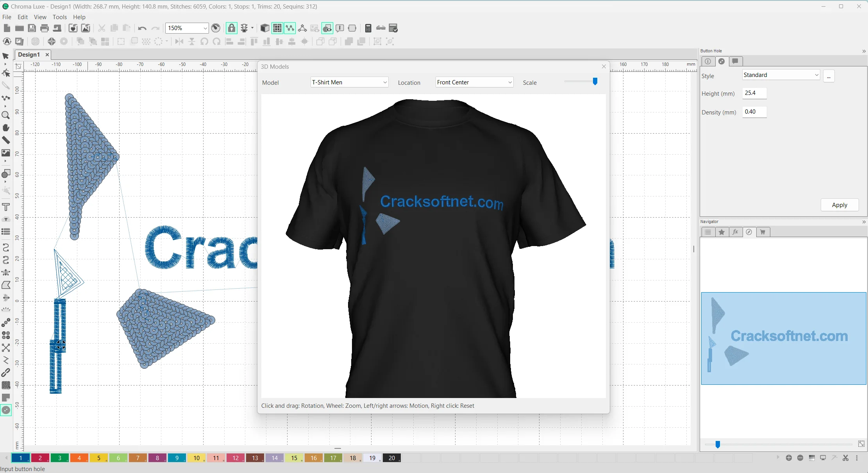The height and width of the screenshot is (473, 868).
Task: Adjust the Navigator zoom slider
Action: (x=717, y=444)
